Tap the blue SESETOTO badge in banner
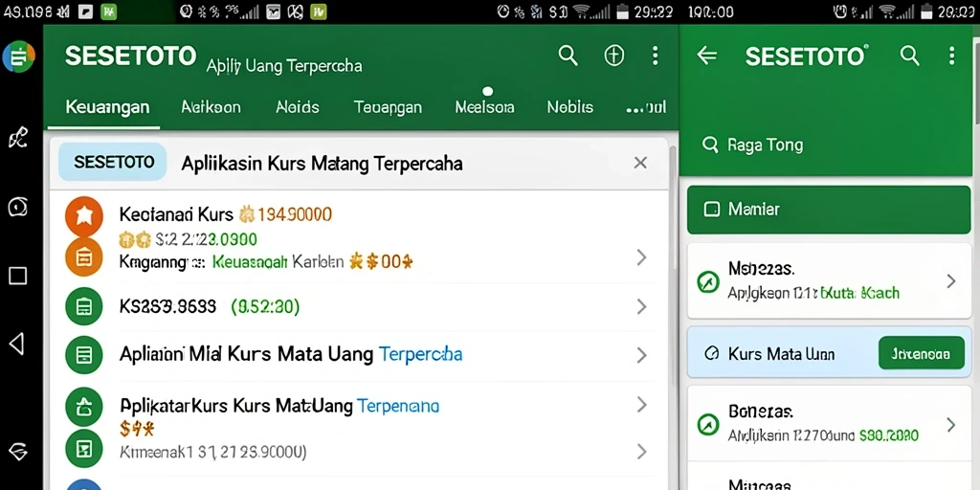980x490 pixels. 113,163
